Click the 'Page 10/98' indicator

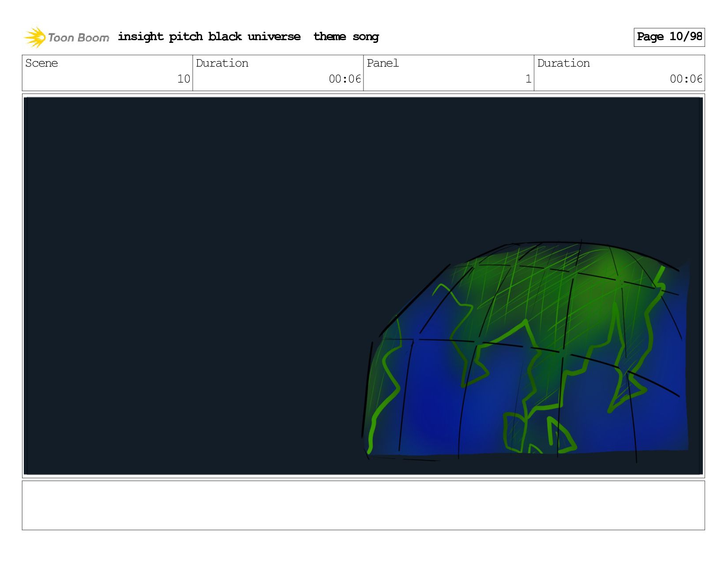(669, 37)
